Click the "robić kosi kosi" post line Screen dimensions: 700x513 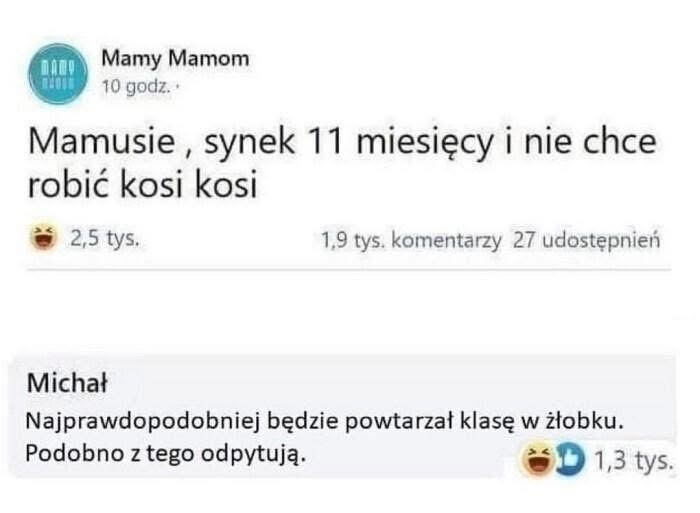click(x=140, y=185)
